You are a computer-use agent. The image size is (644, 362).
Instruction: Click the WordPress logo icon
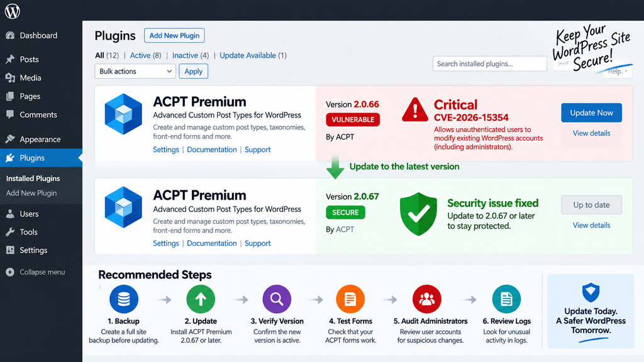[13, 11]
